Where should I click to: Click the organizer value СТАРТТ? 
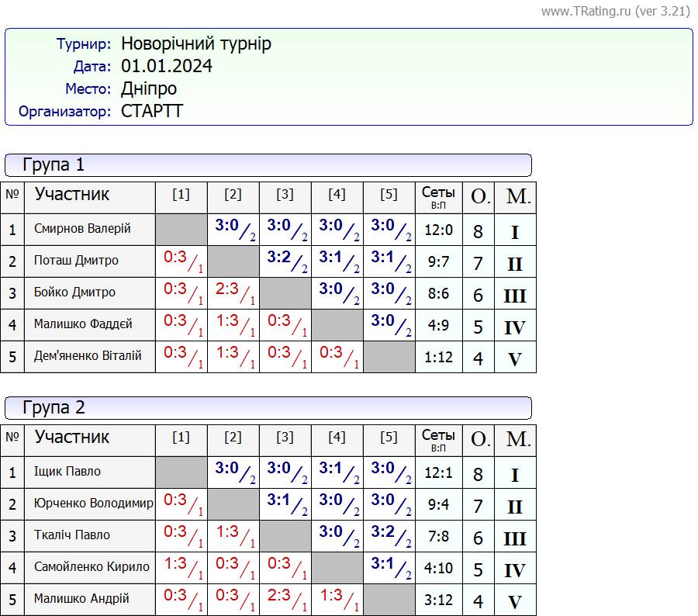point(152,111)
